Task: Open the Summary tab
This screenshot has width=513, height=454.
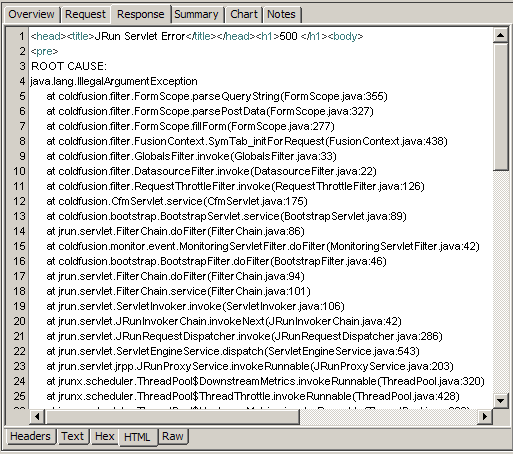Action: pos(196,15)
